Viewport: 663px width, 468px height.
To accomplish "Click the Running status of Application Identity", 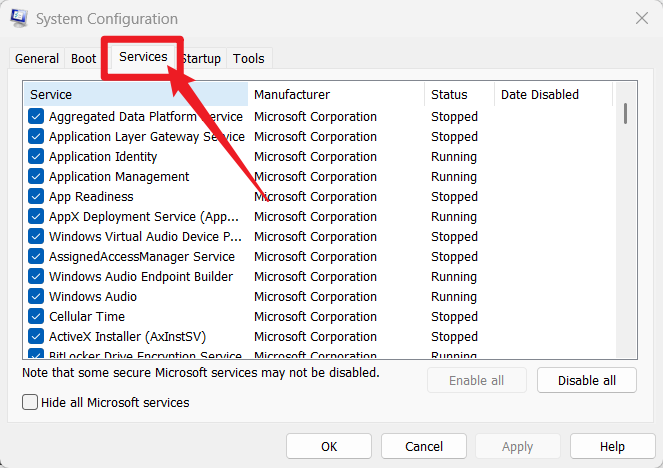I will point(454,157).
